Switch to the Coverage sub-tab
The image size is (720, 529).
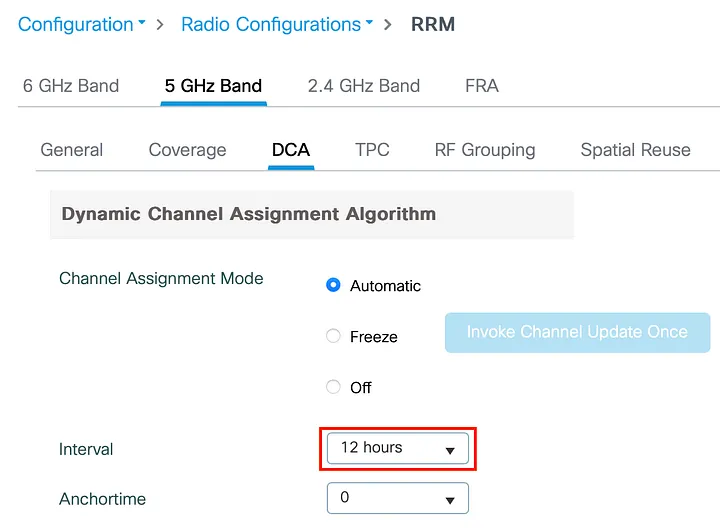pyautogui.click(x=187, y=150)
